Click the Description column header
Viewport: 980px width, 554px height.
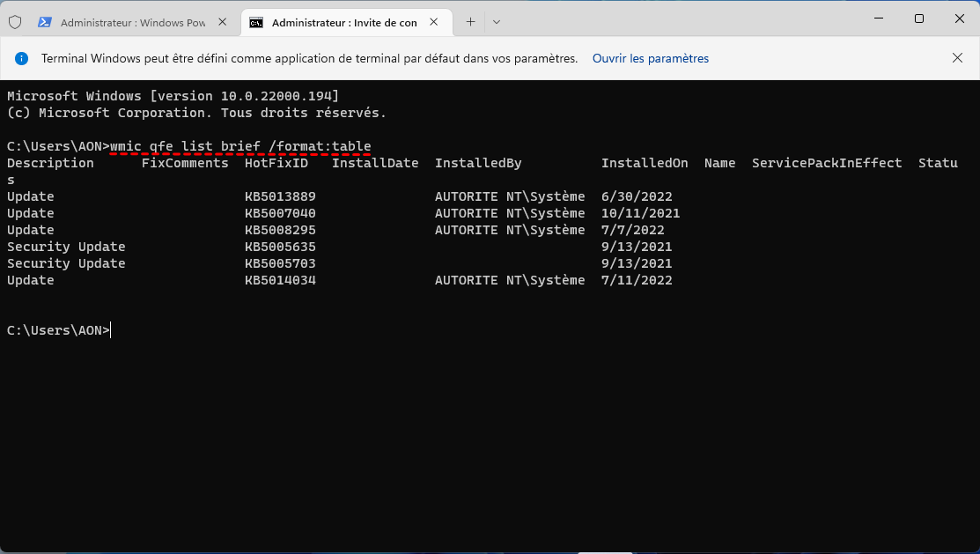pos(50,163)
